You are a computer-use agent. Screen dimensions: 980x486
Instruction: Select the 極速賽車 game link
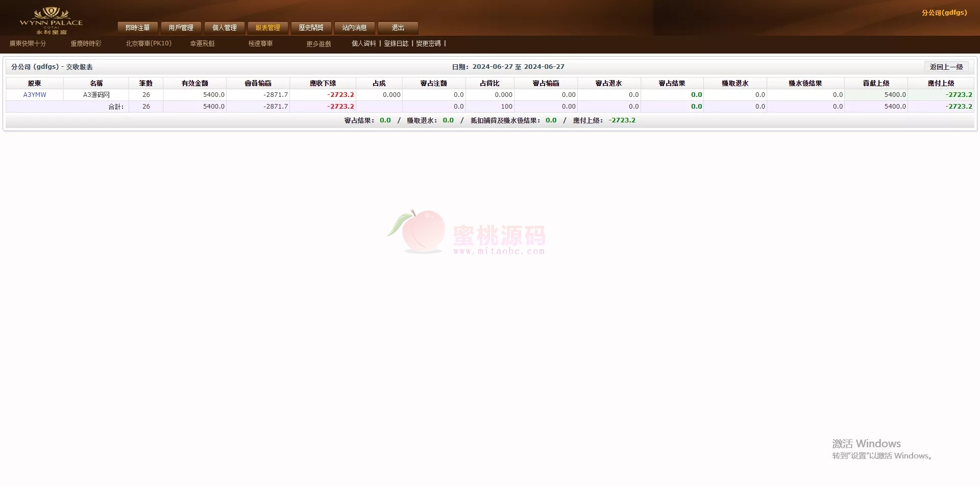click(x=260, y=44)
